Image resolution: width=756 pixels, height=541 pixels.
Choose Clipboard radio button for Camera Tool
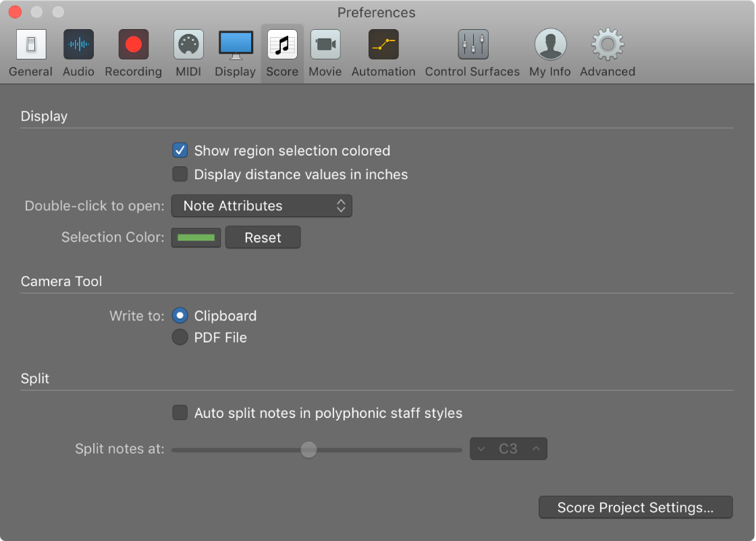[180, 315]
